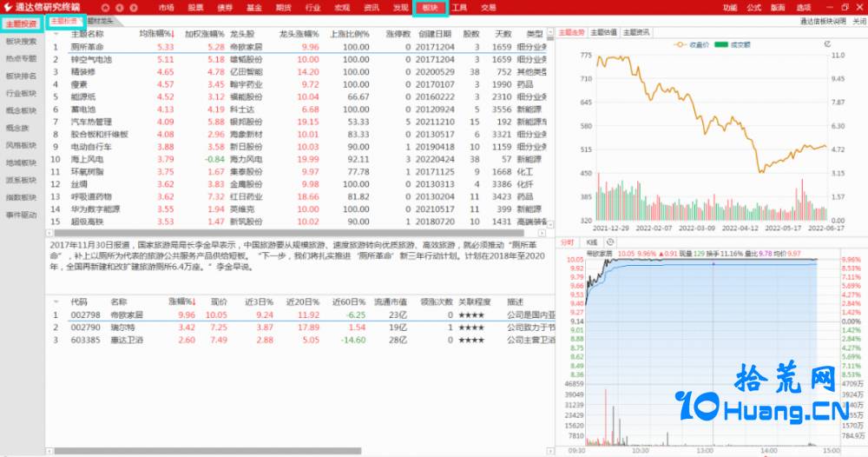Viewport: 868px width, 457px height.
Task: Click the 收盘价 legend marker
Action: (x=681, y=44)
